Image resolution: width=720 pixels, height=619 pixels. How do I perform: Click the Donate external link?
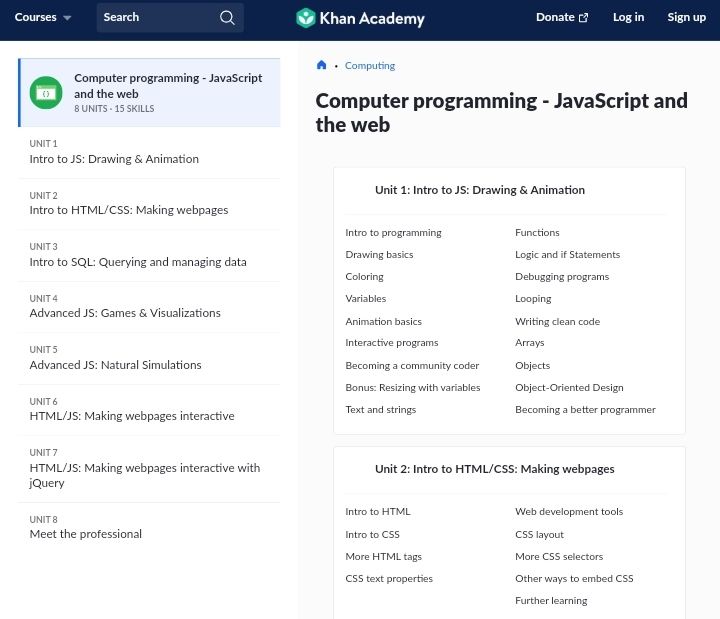(561, 18)
